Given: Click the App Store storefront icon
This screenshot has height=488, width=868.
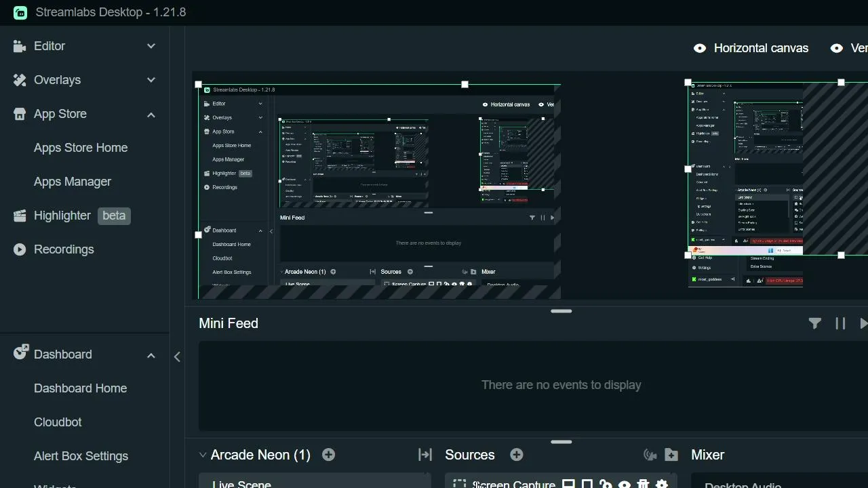Looking at the screenshot, I should 20,114.
